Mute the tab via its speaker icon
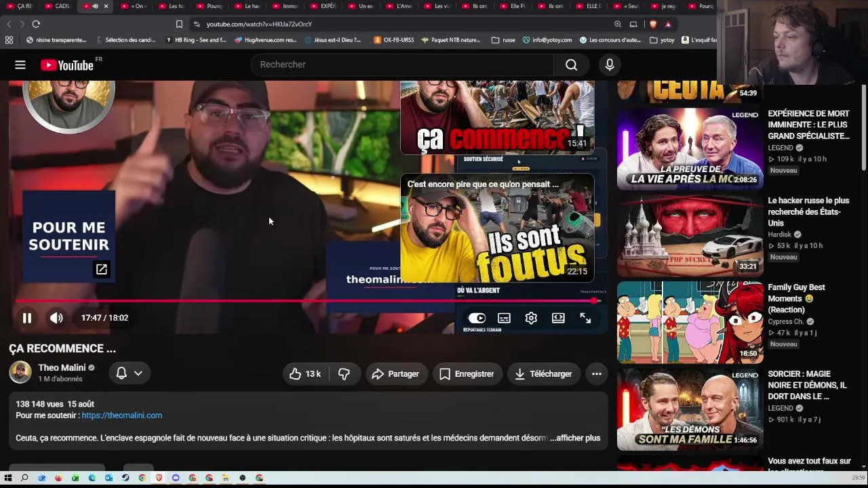Screen dimensions: 868x488 click(x=95, y=6)
